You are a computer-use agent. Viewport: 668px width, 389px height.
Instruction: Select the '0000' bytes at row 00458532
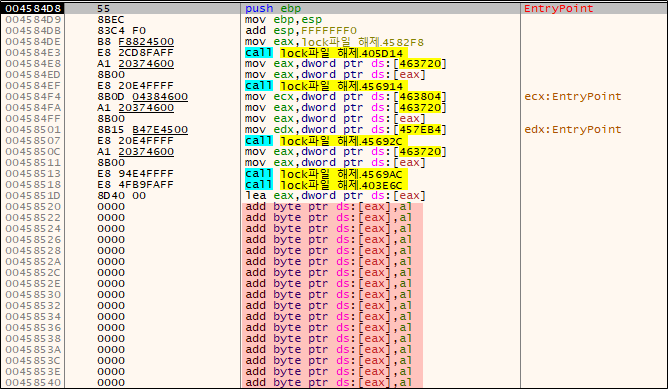pos(111,306)
